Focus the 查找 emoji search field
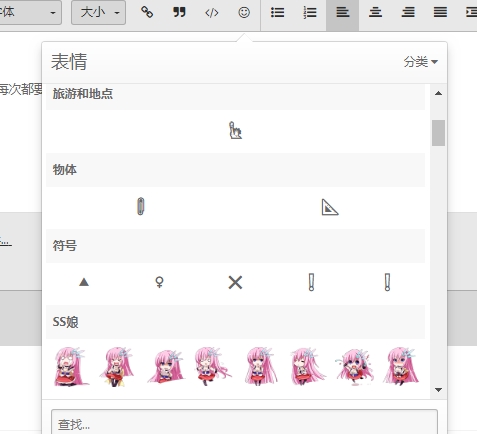Screen dimensions: 477x434 click(x=244, y=422)
